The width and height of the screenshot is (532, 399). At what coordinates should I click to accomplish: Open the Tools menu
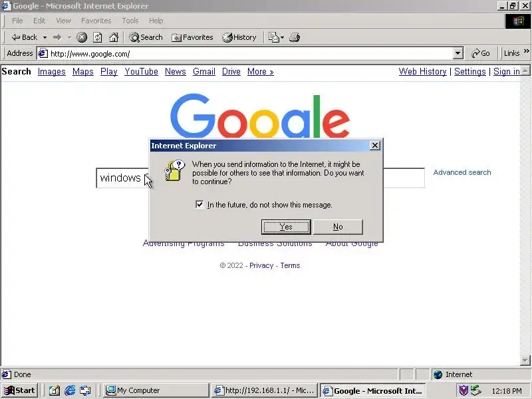(130, 21)
